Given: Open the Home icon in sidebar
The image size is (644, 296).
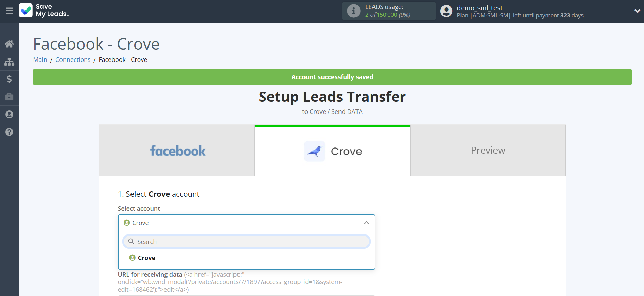Looking at the screenshot, I should point(9,44).
